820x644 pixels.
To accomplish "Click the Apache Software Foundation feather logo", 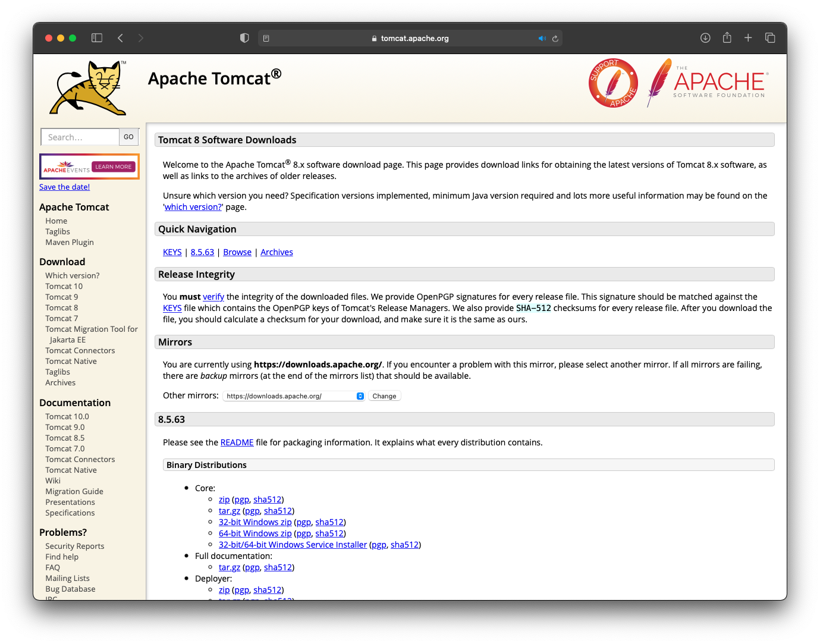I will tap(707, 83).
